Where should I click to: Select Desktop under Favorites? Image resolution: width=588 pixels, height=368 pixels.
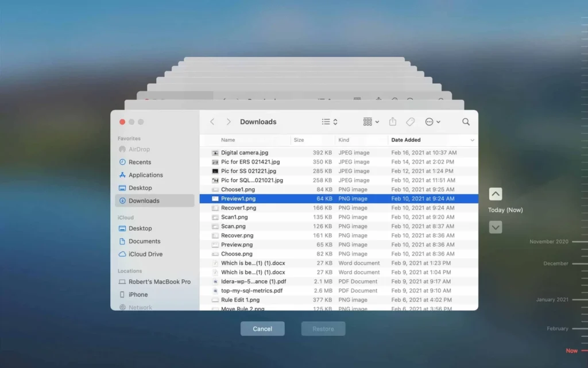pyautogui.click(x=154, y=188)
